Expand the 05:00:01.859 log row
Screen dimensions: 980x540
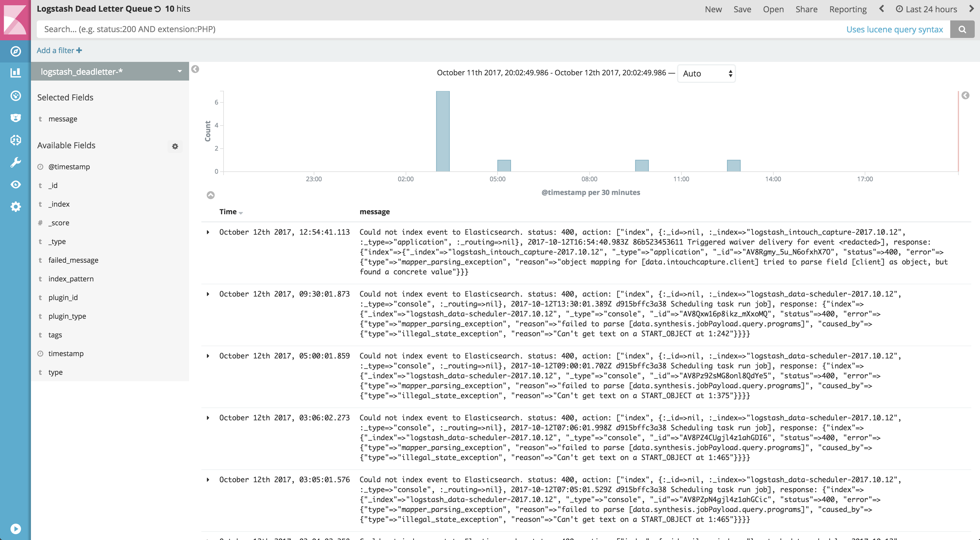click(x=208, y=356)
